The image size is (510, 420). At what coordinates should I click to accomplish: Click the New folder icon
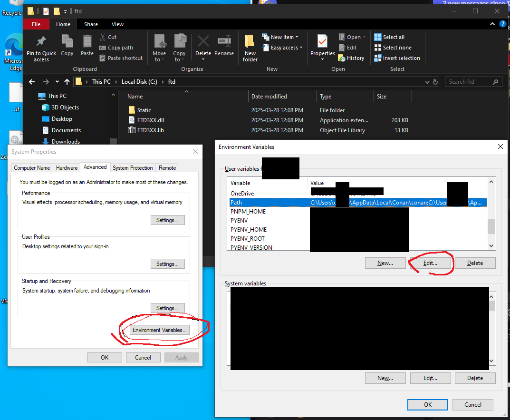click(250, 42)
